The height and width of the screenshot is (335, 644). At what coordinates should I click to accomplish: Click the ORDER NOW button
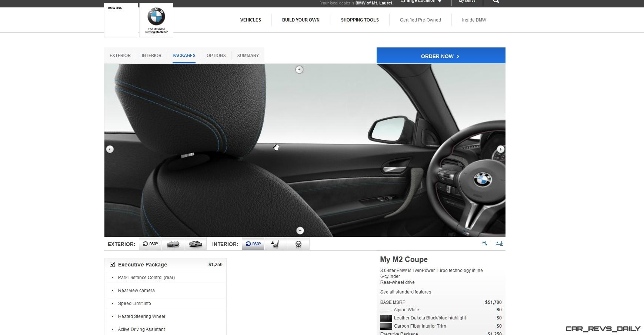(441, 56)
